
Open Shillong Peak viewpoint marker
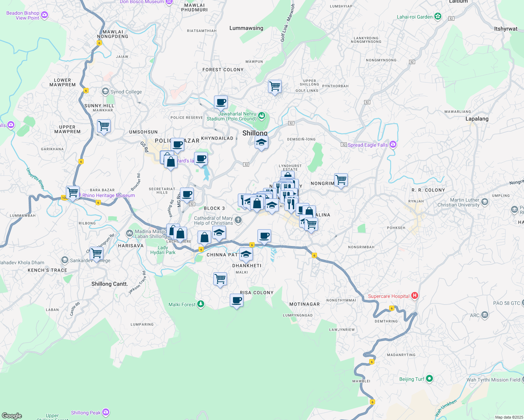[105, 412]
